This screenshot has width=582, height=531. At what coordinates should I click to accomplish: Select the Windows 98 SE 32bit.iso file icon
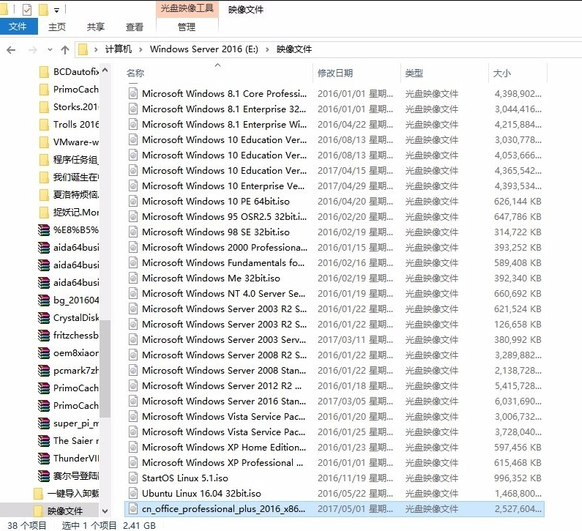click(x=133, y=232)
